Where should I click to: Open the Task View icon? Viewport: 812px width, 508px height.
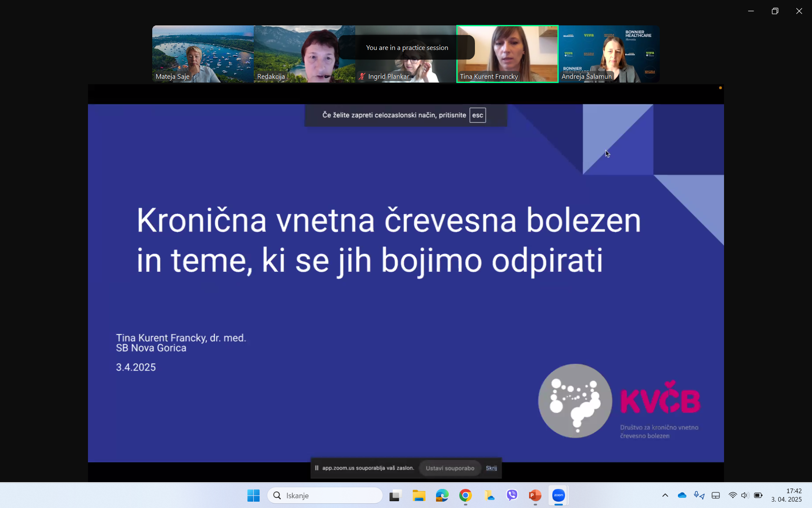pos(395,495)
